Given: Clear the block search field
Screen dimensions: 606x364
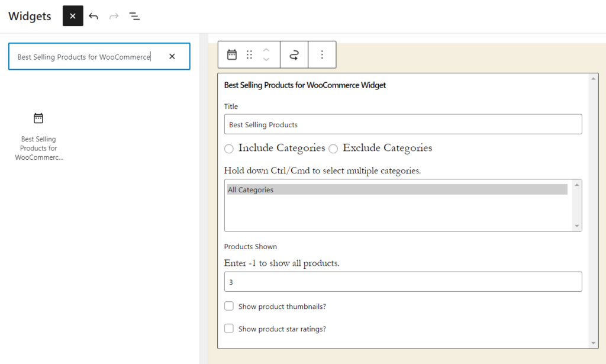Looking at the screenshot, I should click(172, 56).
